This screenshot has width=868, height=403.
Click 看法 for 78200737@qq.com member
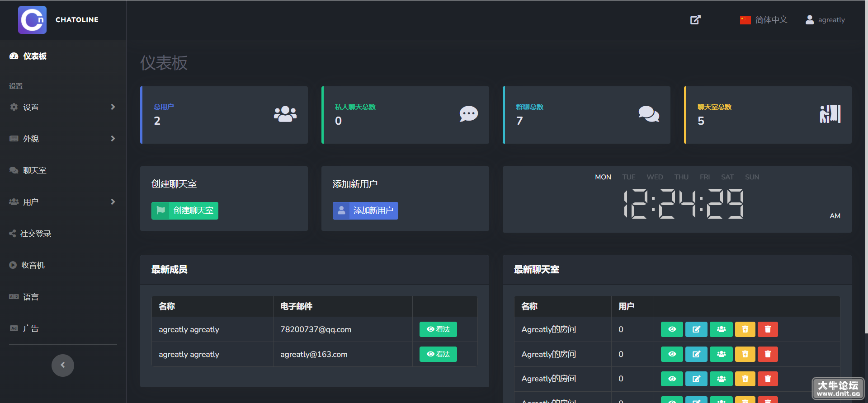tap(438, 329)
